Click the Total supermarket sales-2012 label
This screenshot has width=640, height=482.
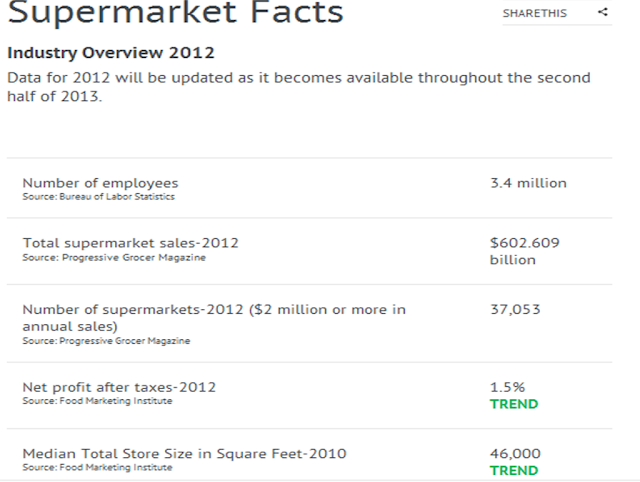130,242
